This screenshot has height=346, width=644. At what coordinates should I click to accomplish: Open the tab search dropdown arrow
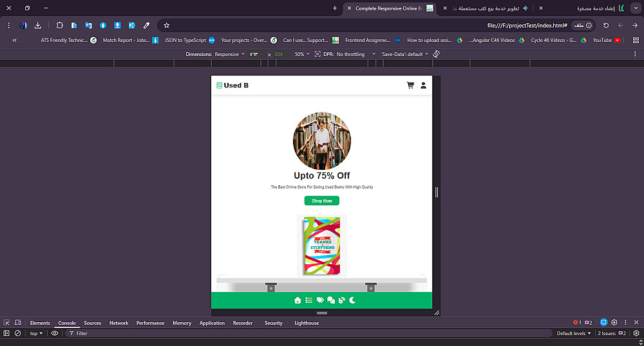pyautogui.click(x=636, y=8)
